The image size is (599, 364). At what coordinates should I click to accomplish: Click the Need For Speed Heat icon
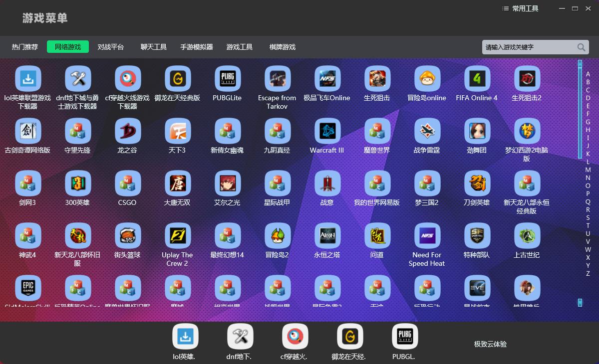pos(427,236)
